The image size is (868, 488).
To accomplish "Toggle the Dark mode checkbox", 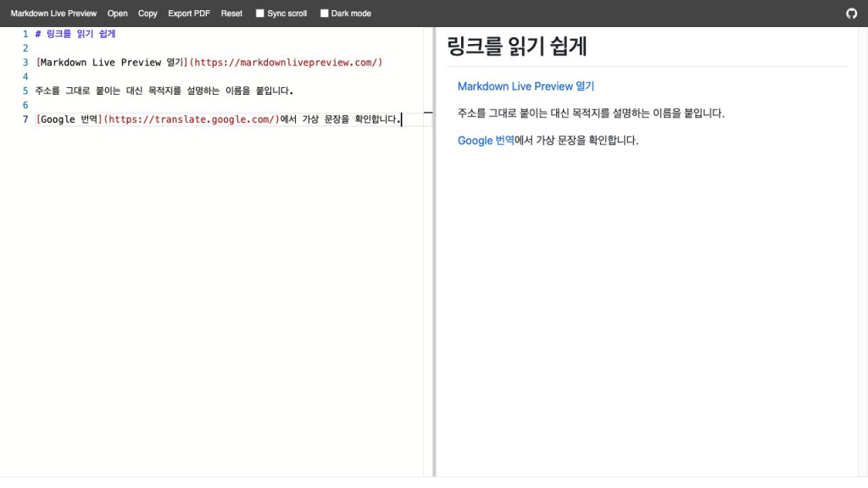I will coord(325,14).
